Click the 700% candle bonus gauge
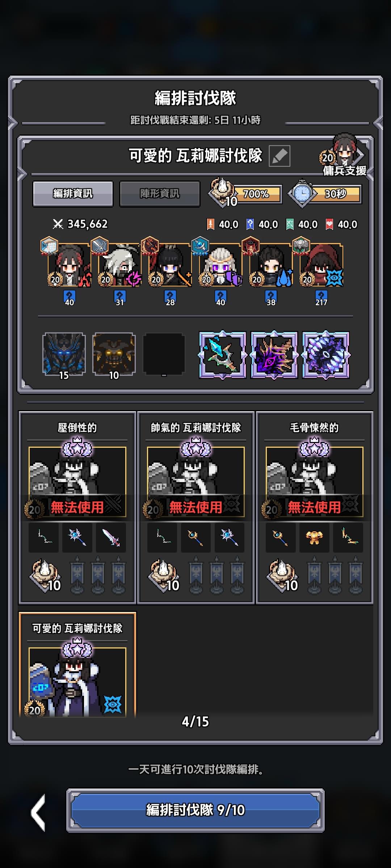The width and height of the screenshot is (391, 868). click(x=245, y=193)
